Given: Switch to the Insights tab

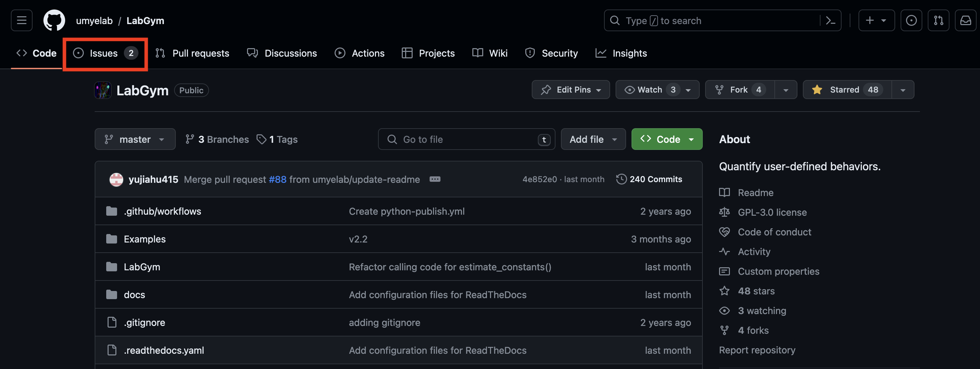Looking at the screenshot, I should (621, 53).
